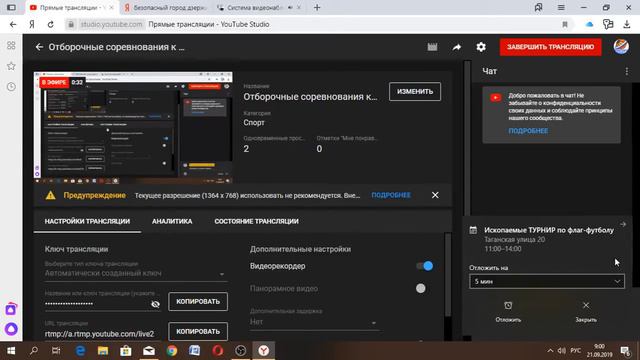Switch to the Аналитика tab
Viewport: 640px width, 360px height.
tap(172, 221)
